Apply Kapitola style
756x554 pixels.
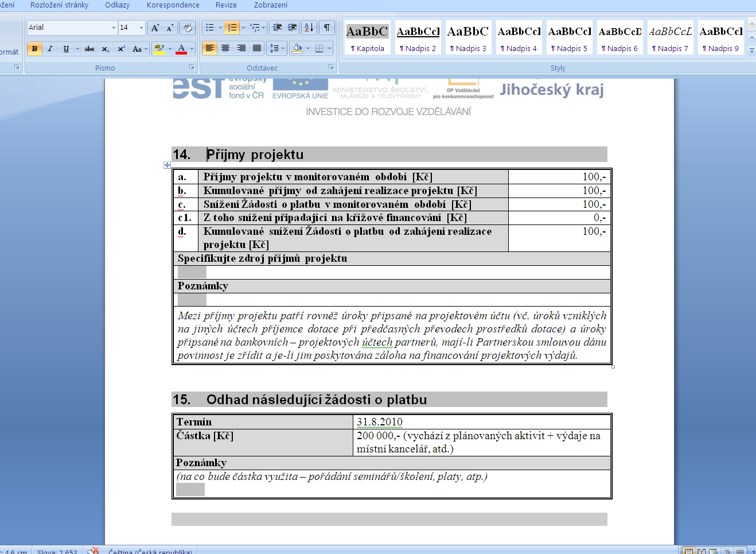tap(368, 38)
